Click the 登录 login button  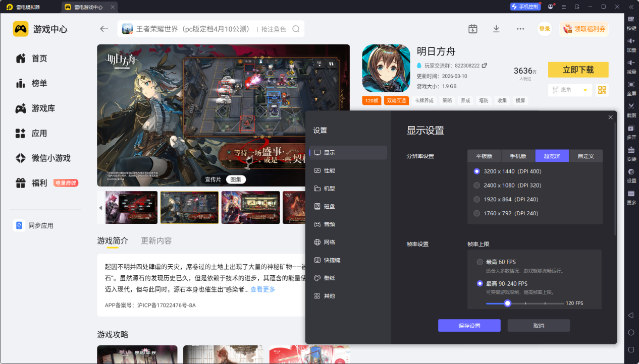pos(545,29)
